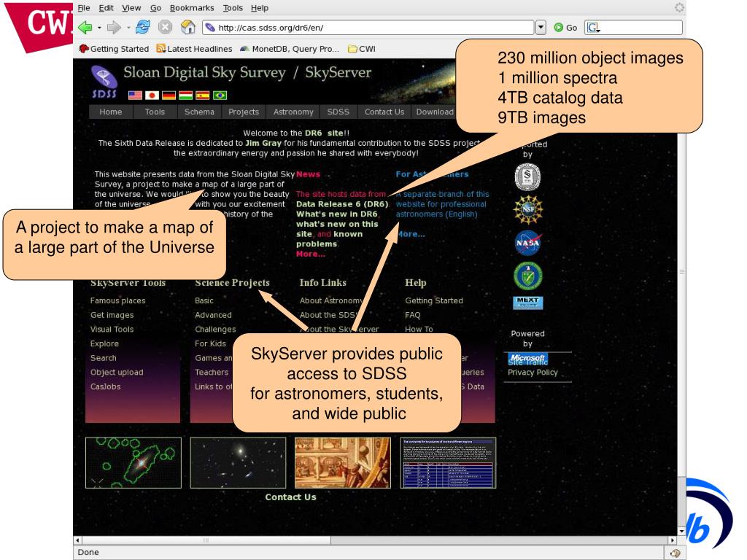Image resolution: width=747 pixels, height=560 pixels.
Task: Open the galaxy contour map thumbnail
Action: tap(133, 463)
